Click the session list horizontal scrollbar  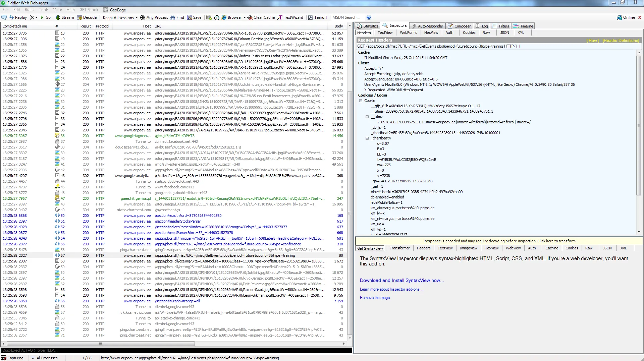click(x=101, y=344)
